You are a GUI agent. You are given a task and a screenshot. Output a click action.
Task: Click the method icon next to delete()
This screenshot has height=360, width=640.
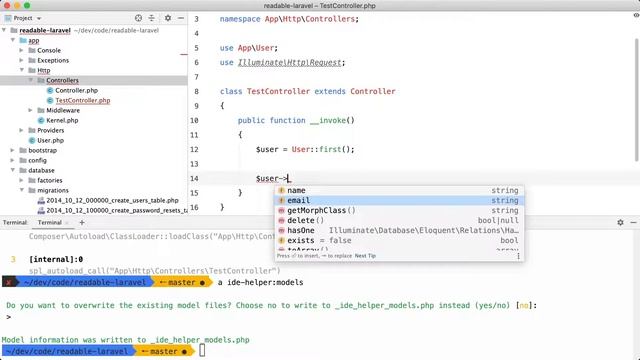click(281, 220)
